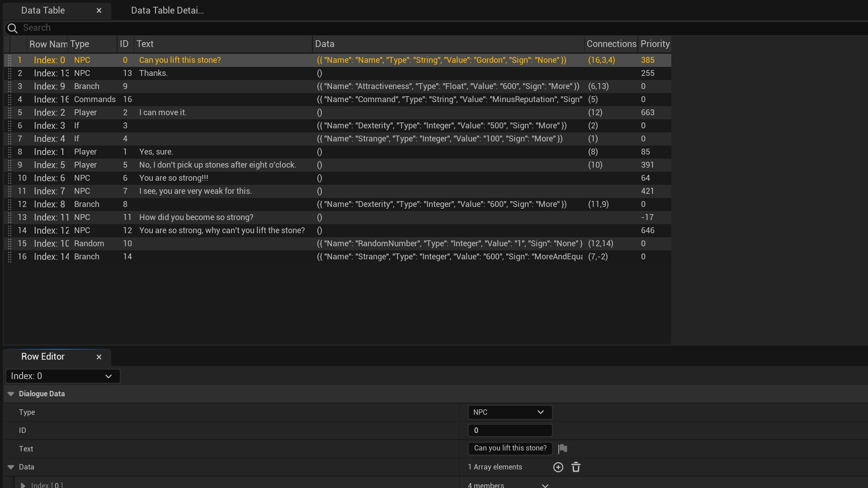Select row Index: 10 Random
This screenshot has width=868, height=488.
[89, 244]
